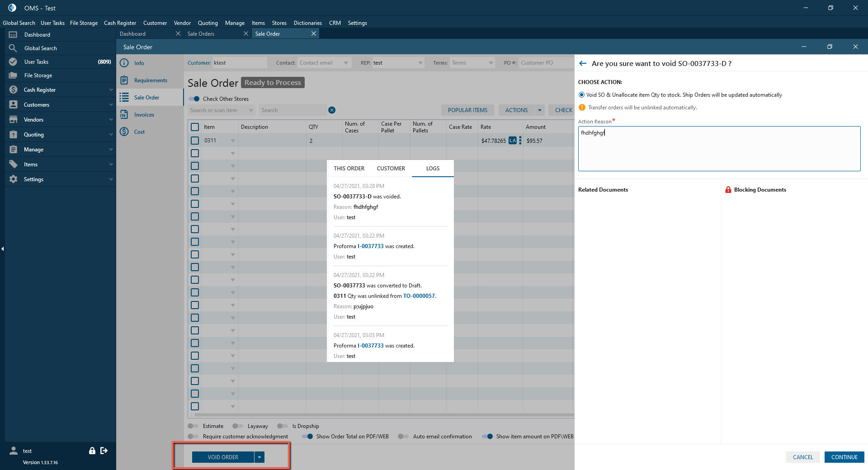Expand the Customers sidebar section

click(111, 105)
